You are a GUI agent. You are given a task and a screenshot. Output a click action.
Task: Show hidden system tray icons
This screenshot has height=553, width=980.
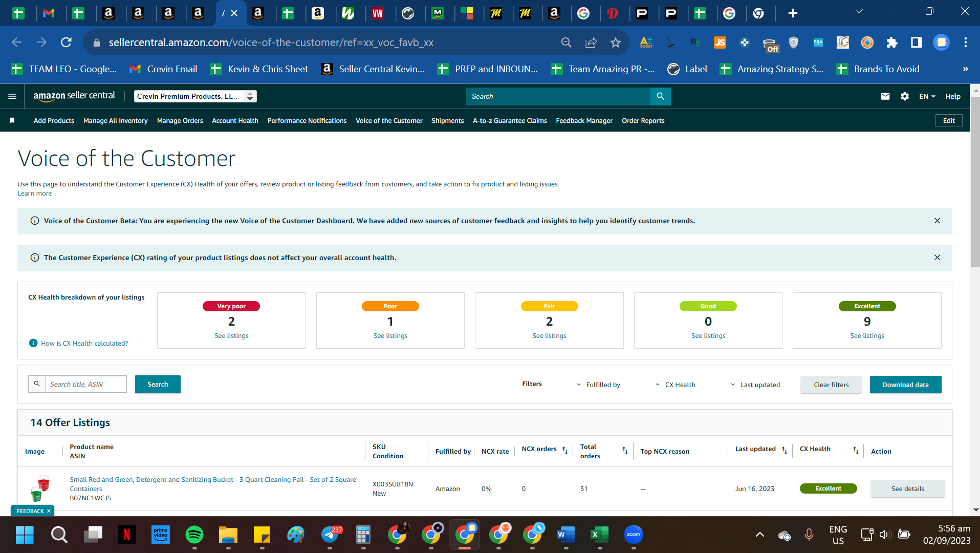[x=760, y=535]
